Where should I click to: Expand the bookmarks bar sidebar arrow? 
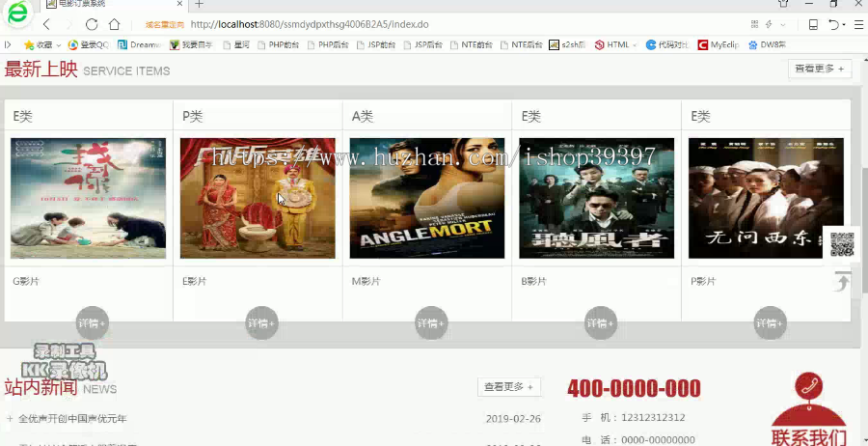point(8,44)
